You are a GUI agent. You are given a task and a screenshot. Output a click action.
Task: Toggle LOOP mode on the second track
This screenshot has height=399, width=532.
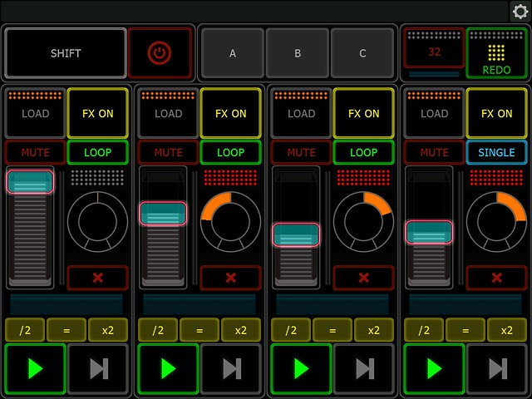pyautogui.click(x=231, y=152)
